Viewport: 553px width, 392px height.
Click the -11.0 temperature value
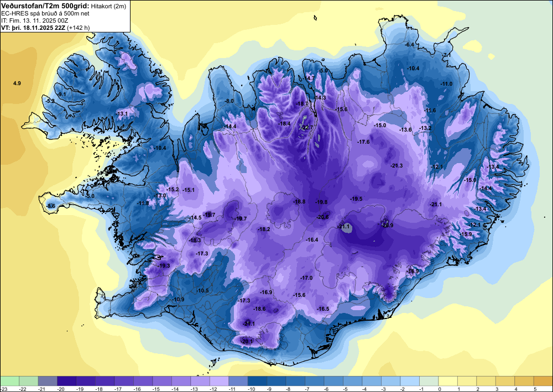[x=446, y=84]
